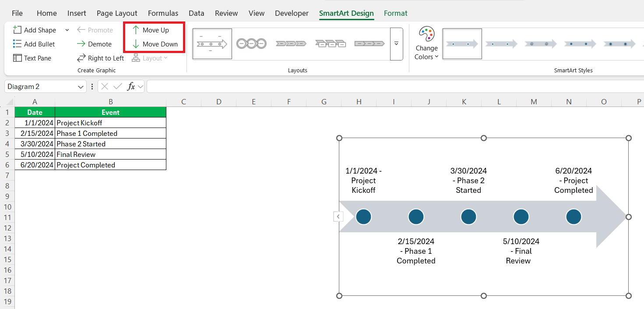
Task: Select cell containing Project Kickoff
Action: click(110, 123)
